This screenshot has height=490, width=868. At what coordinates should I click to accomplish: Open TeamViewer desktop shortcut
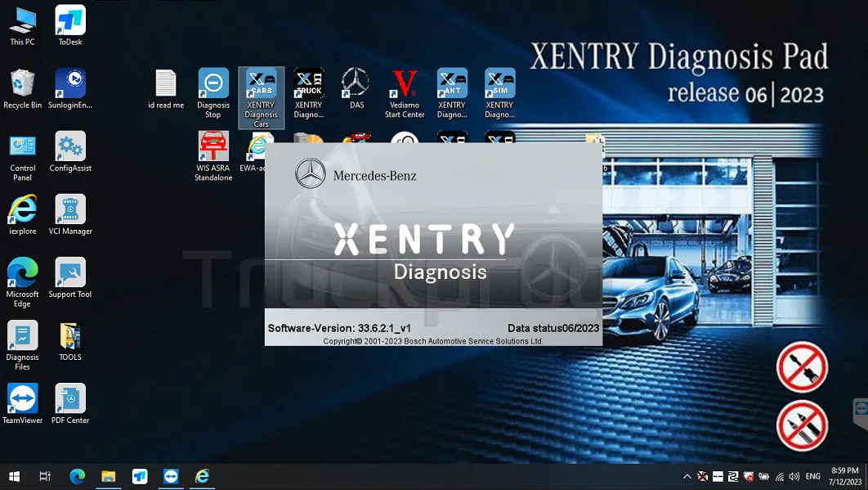23,404
